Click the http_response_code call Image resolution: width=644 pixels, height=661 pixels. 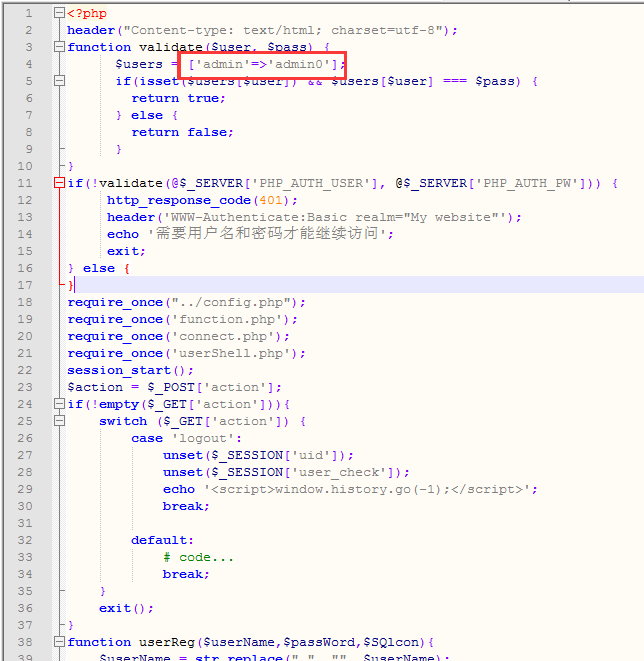[179, 200]
